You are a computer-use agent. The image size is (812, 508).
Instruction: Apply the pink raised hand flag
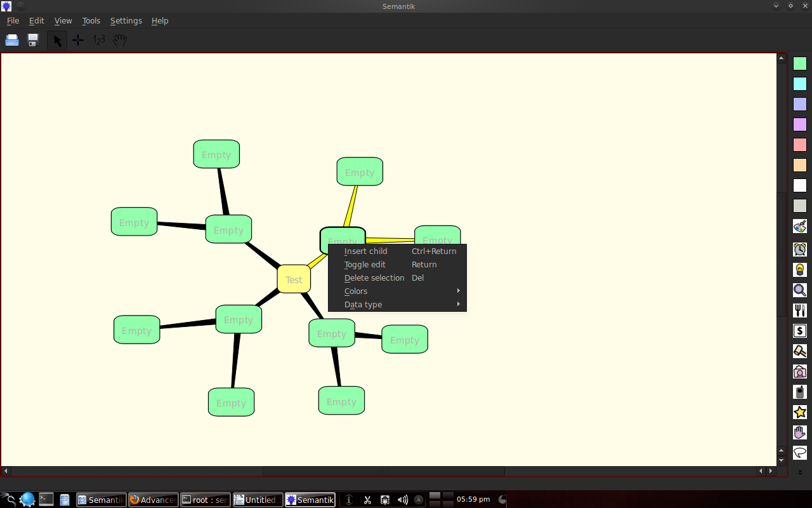tap(800, 432)
